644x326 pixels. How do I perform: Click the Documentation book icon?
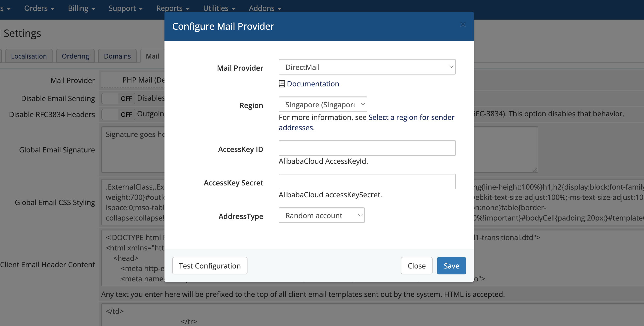tap(282, 84)
